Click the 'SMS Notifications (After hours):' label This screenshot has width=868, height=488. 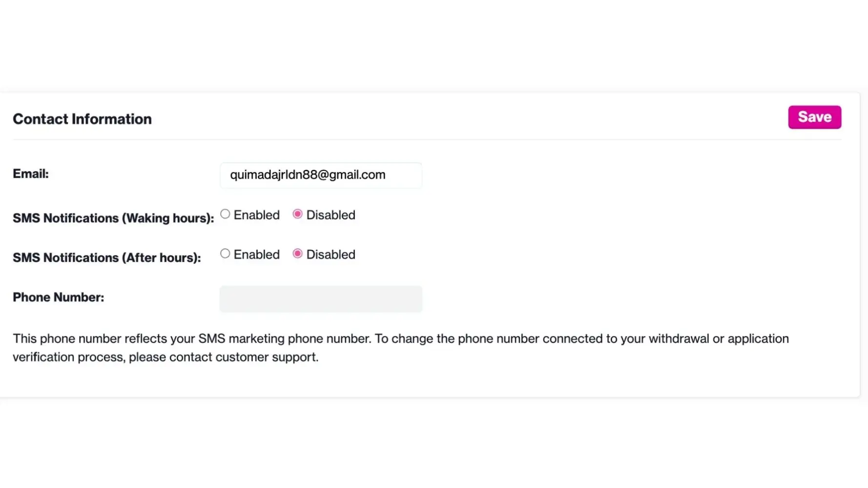pyautogui.click(x=106, y=258)
